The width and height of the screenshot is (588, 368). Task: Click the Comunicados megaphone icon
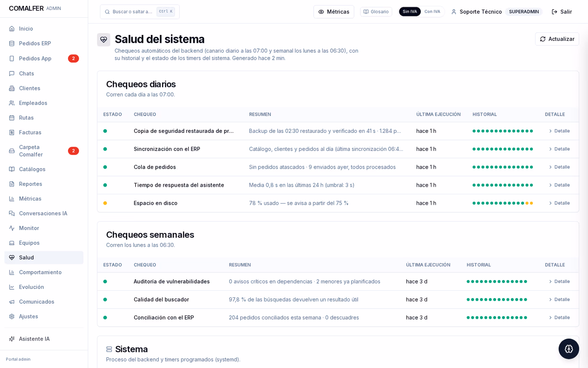[x=12, y=302]
